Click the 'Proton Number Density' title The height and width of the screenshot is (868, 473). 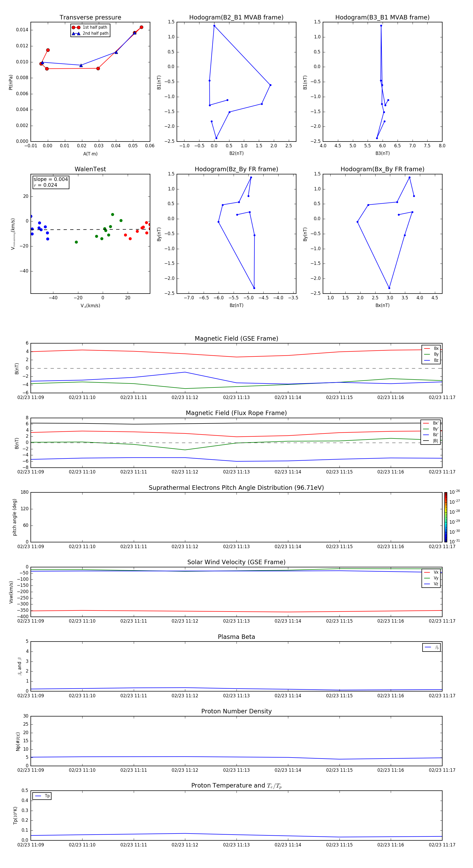(236, 711)
